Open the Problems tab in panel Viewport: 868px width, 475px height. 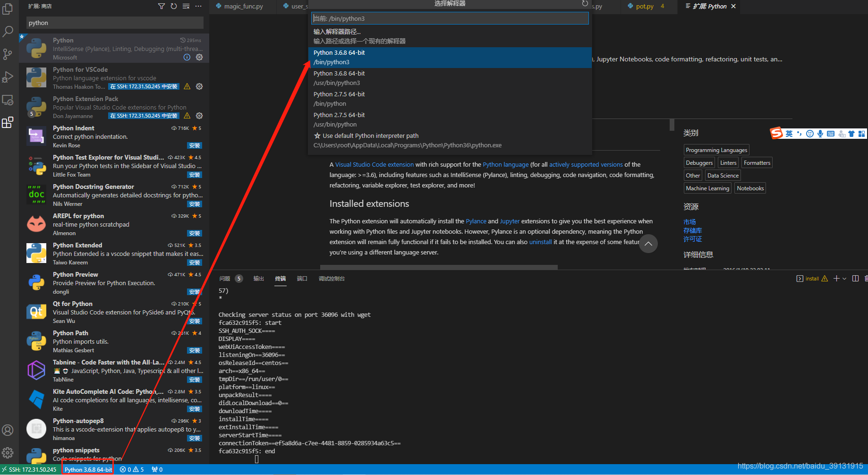click(225, 279)
